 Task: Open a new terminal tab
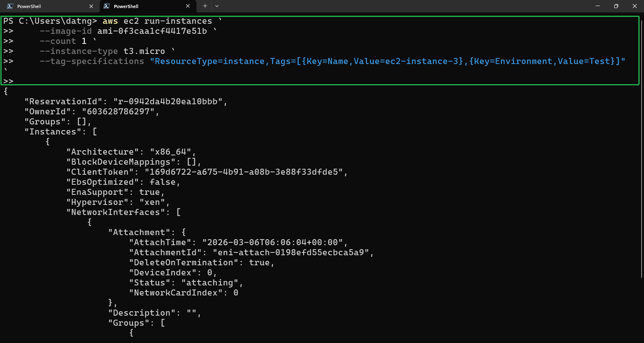click(205, 6)
